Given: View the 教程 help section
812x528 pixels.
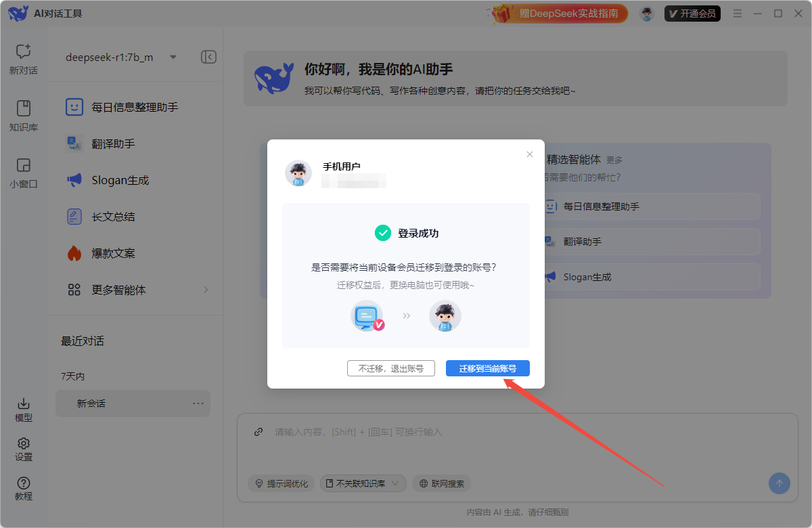Looking at the screenshot, I should click(x=23, y=489).
